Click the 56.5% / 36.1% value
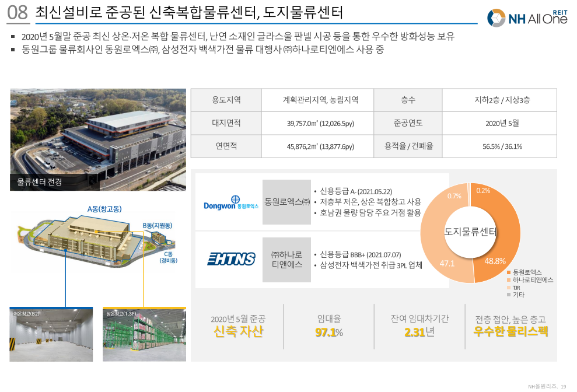 tap(502, 146)
